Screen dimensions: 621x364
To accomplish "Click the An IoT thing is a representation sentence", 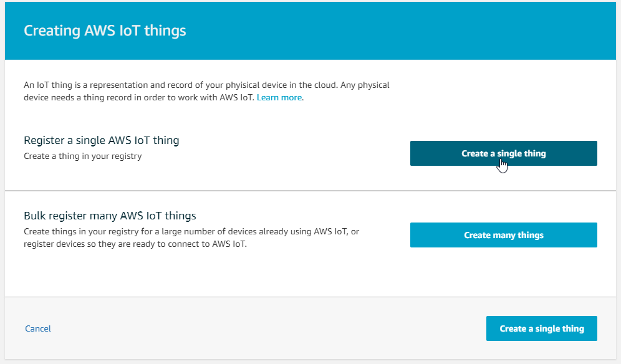I will pyautogui.click(x=206, y=85).
